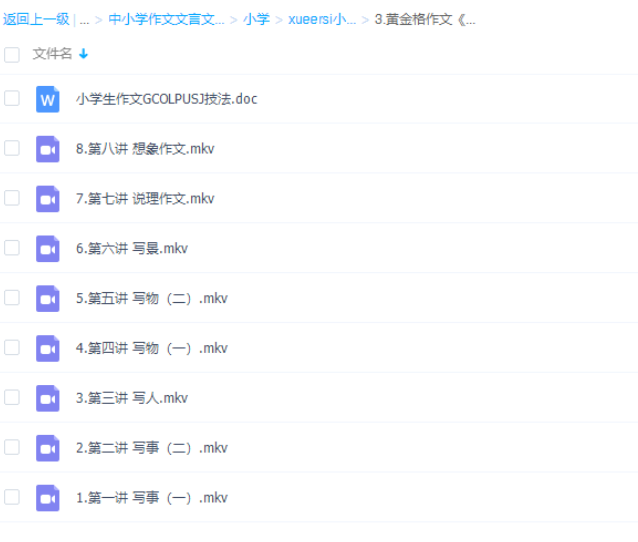Navigate to 中小学作文文言文... breadcrumb
The height and width of the screenshot is (542, 638).
pos(166,19)
